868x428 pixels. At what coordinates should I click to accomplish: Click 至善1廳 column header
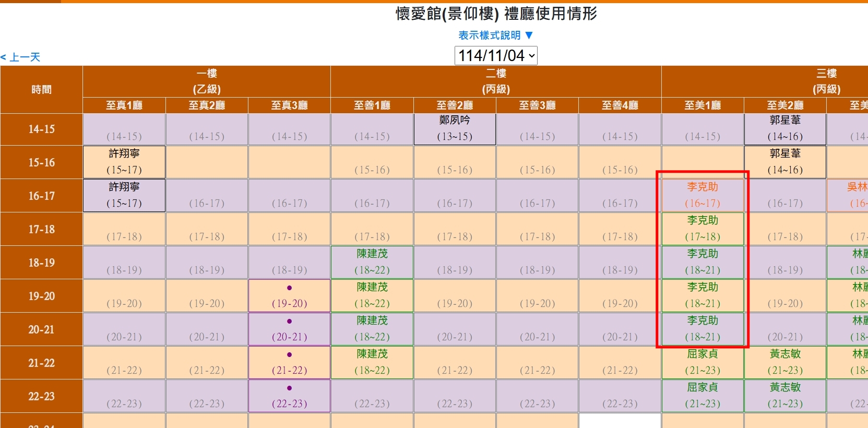pos(372,105)
